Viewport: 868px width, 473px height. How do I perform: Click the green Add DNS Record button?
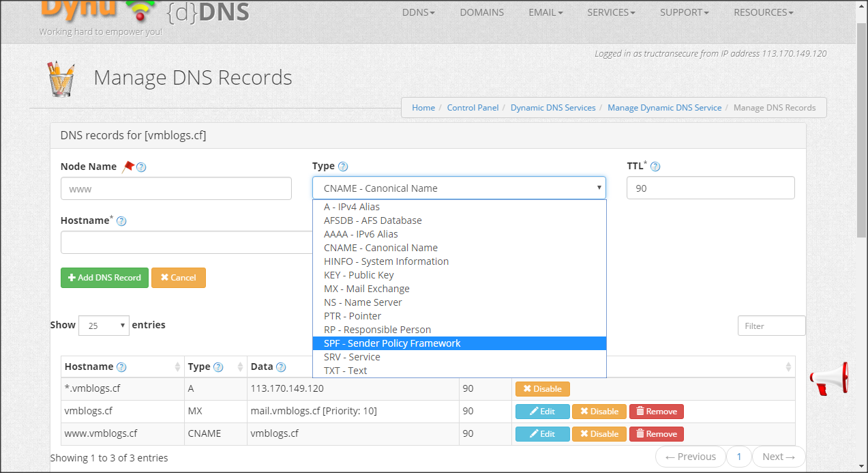(104, 278)
